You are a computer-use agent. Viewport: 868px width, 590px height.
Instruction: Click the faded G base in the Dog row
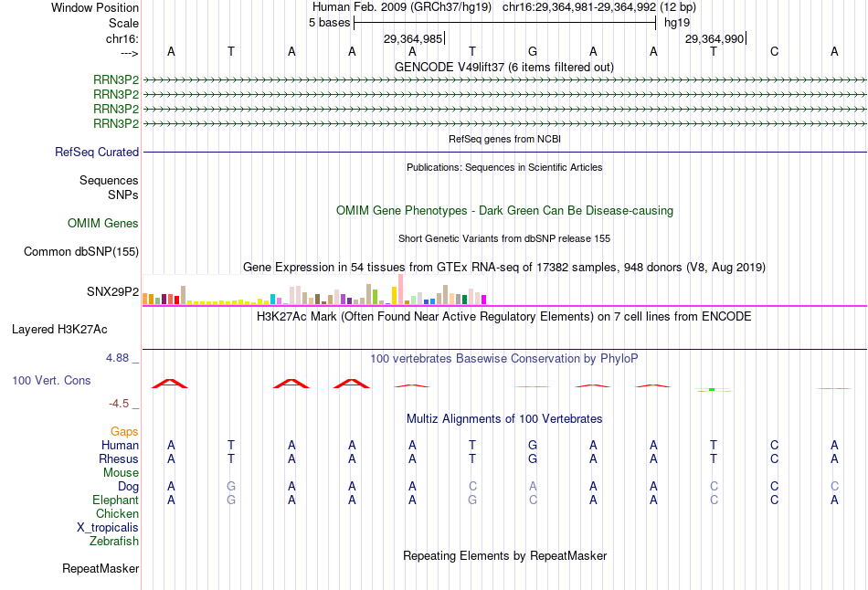click(x=231, y=486)
